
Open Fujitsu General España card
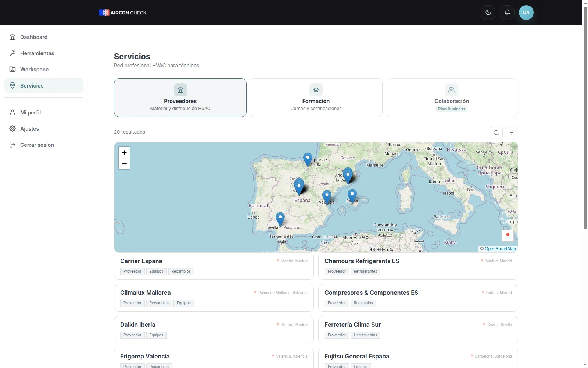418,358
